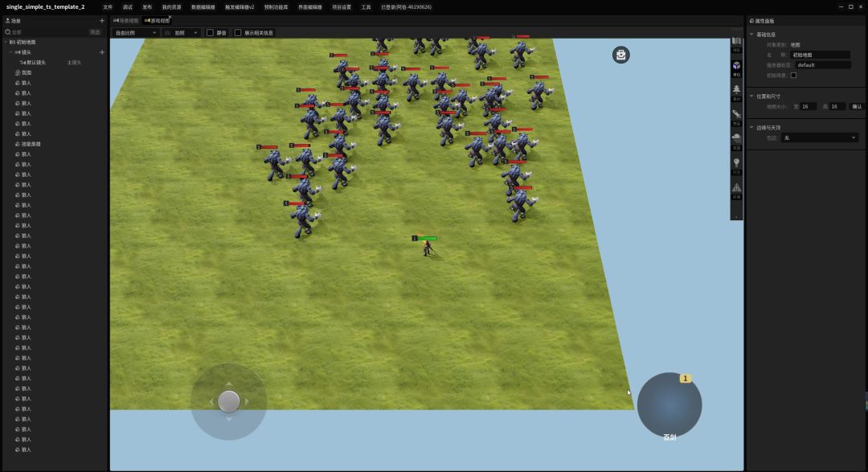Select the 单位 unit cube icon
Image resolution: width=868 pixels, height=472 pixels.
[x=736, y=68]
